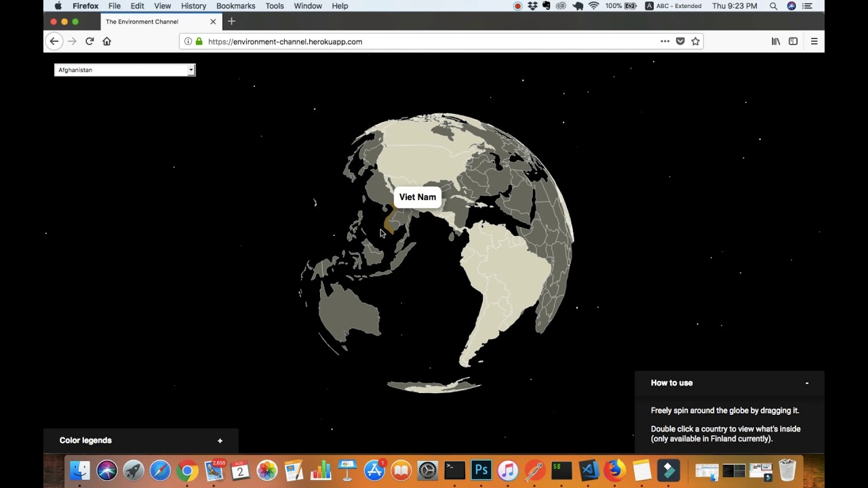Bookmark this page with the star
This screenshot has width=868, height=488.
coord(695,41)
